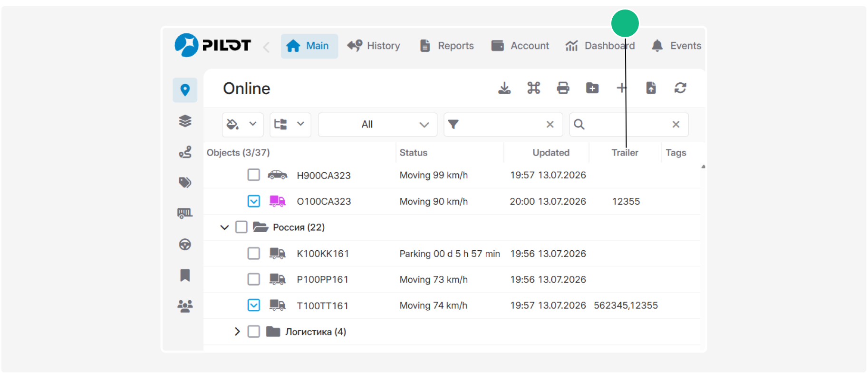Open the paint bucket color dropdown
This screenshot has height=374, width=868.
coord(242,125)
